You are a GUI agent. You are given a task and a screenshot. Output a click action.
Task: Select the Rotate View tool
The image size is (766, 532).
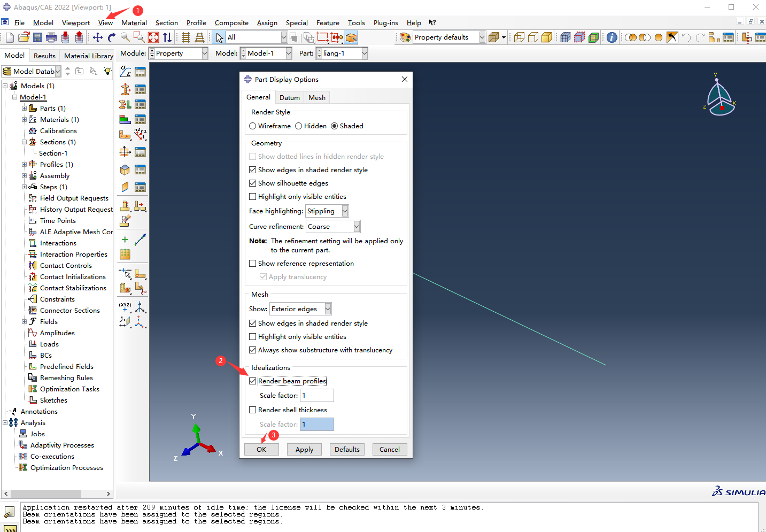[x=111, y=37]
